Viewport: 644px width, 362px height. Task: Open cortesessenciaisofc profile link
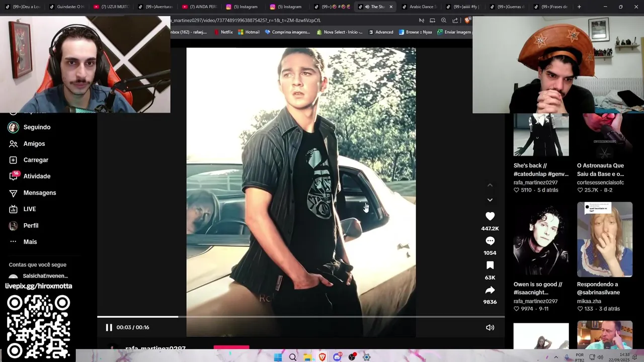tap(600, 183)
